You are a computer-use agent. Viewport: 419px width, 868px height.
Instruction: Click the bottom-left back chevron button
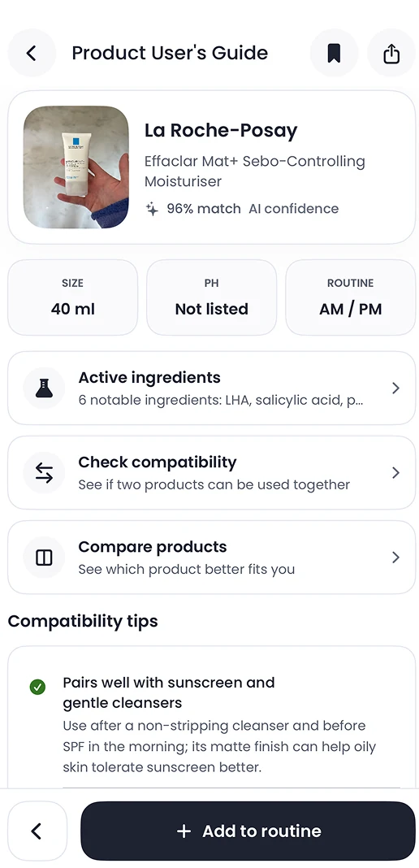point(37,831)
